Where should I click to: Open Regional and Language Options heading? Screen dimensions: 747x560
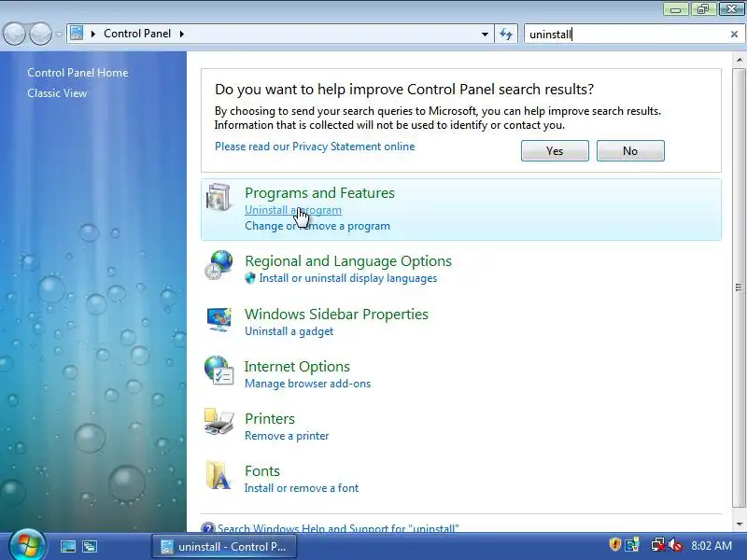pos(347,261)
